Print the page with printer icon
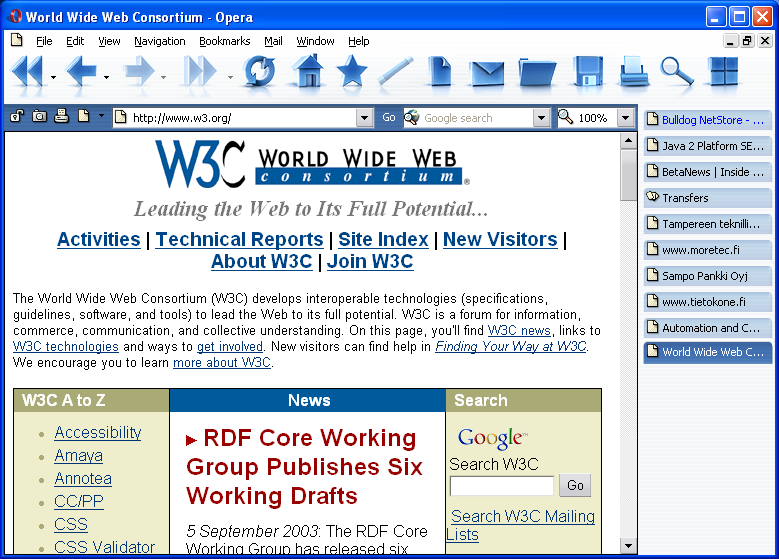The width and height of the screenshot is (779, 559). pyautogui.click(x=633, y=72)
